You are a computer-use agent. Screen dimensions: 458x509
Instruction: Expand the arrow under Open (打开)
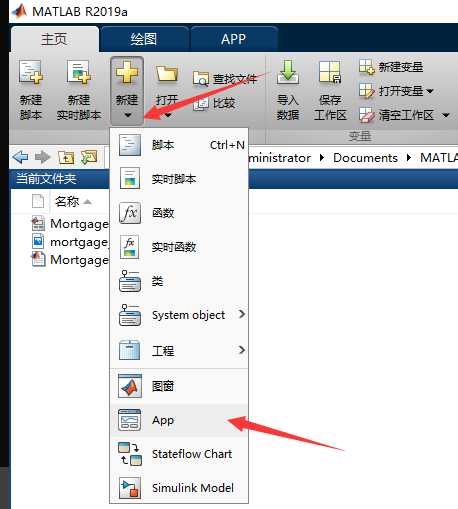168,116
